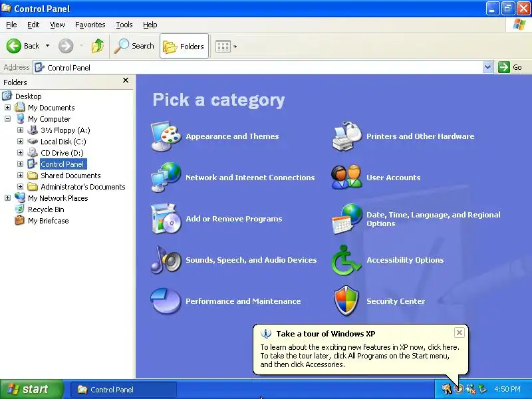This screenshot has width=532, height=399.
Task: Open the Back button history dropdown arrow
Action: 47,46
